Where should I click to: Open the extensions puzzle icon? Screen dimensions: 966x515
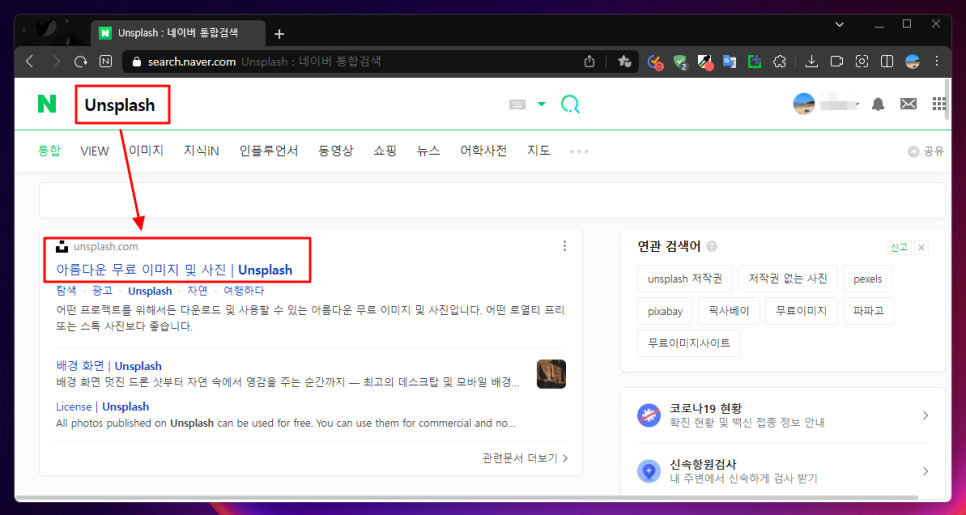click(779, 62)
